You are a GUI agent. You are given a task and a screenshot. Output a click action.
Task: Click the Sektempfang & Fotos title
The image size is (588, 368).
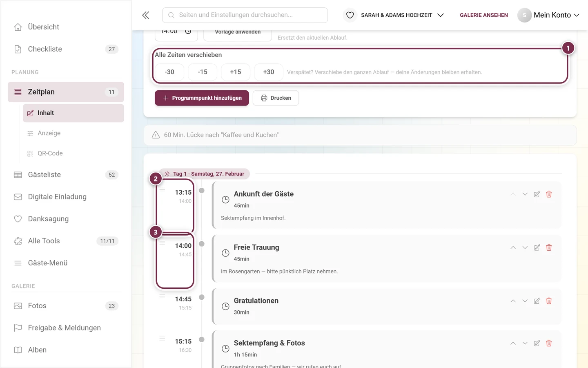point(269,343)
